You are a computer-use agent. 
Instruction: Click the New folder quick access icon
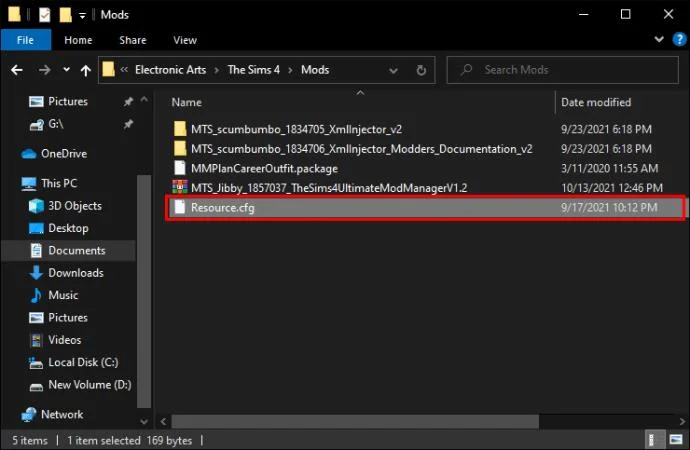pos(65,15)
